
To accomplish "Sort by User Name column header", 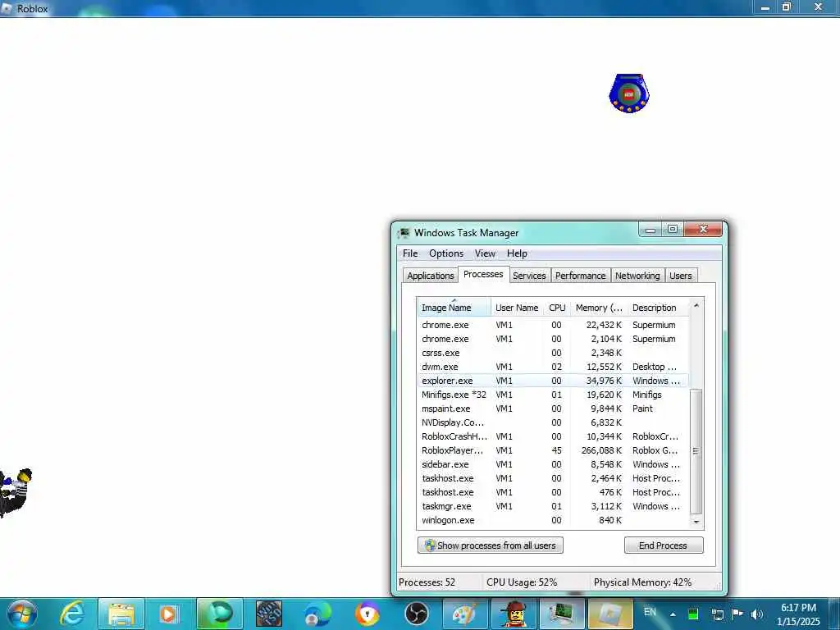I will coord(517,308).
